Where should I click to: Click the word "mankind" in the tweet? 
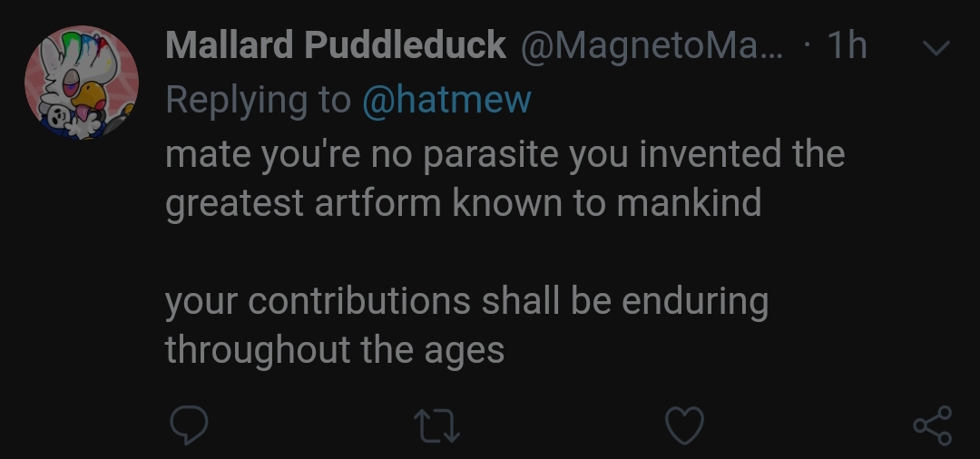[x=689, y=203]
